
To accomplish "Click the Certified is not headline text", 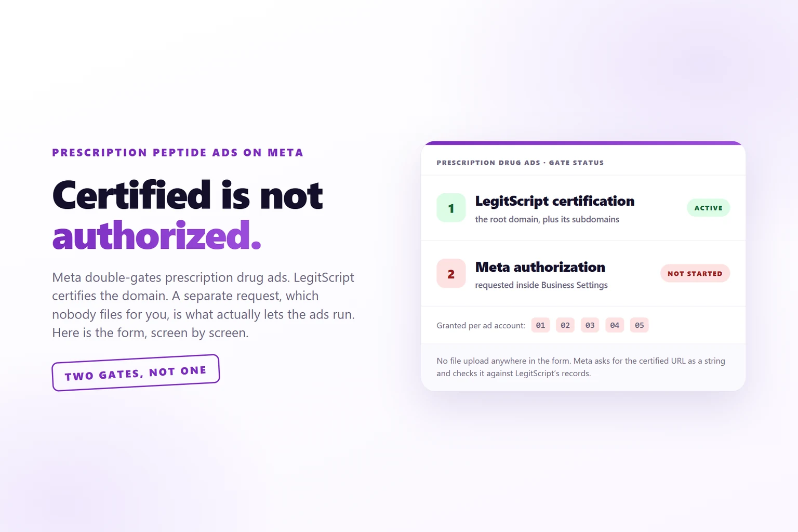I will pos(188,195).
